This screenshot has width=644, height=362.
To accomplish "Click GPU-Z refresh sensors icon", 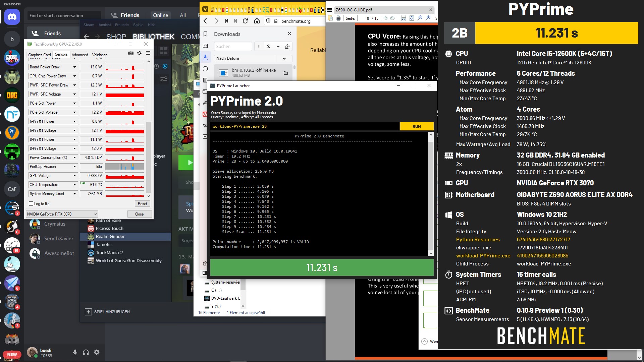I will tap(140, 53).
